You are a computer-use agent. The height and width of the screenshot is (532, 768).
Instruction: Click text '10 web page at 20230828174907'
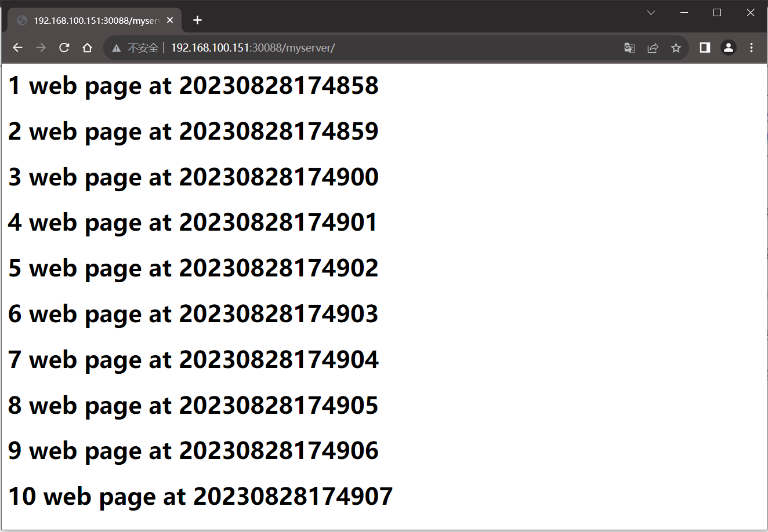click(201, 497)
